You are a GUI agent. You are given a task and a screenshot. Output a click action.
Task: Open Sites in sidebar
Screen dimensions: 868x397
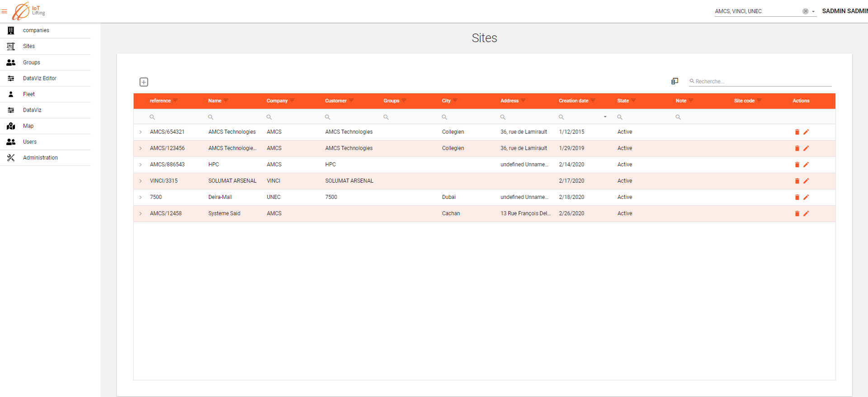pyautogui.click(x=45, y=46)
